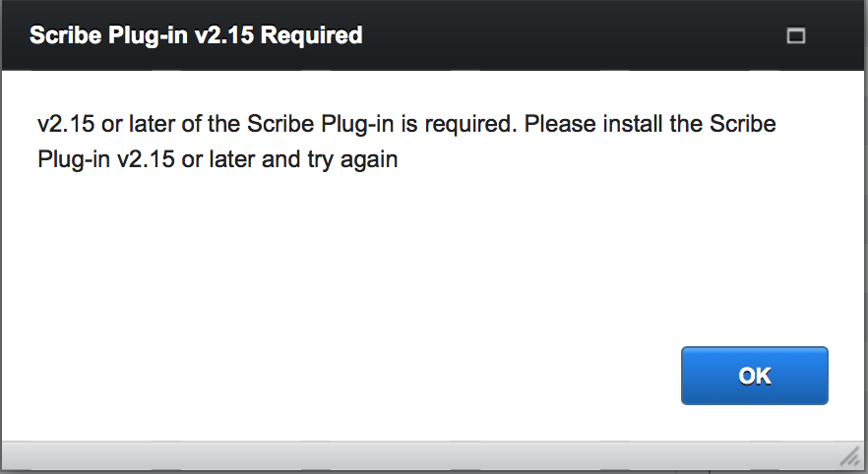Click the 'Plug-in' word in the title bar
The image size is (868, 474).
tap(148, 36)
